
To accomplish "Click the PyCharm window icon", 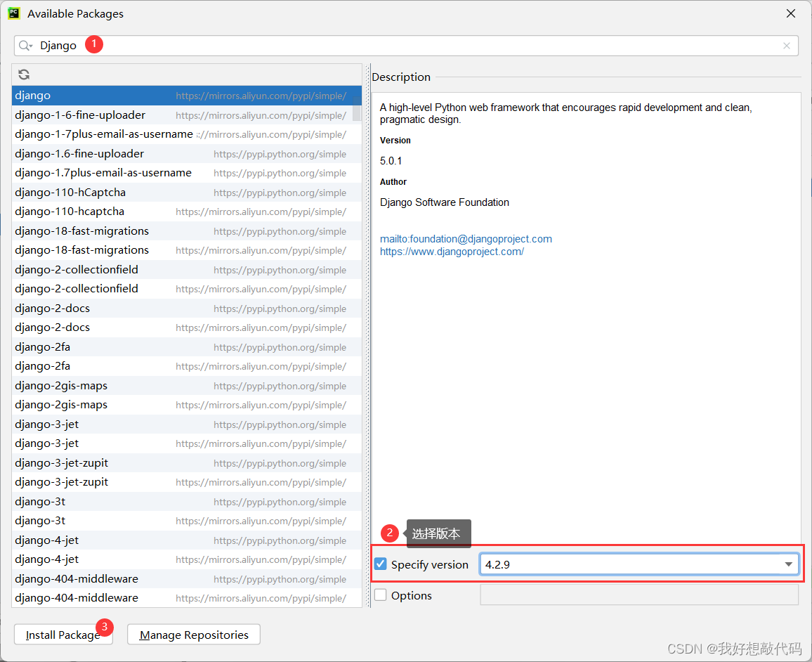I will (14, 13).
